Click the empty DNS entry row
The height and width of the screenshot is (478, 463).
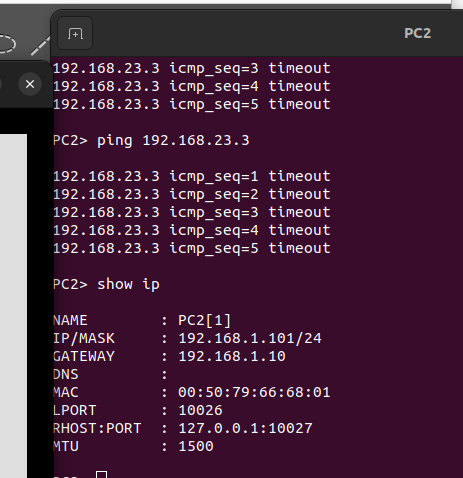click(x=110, y=374)
